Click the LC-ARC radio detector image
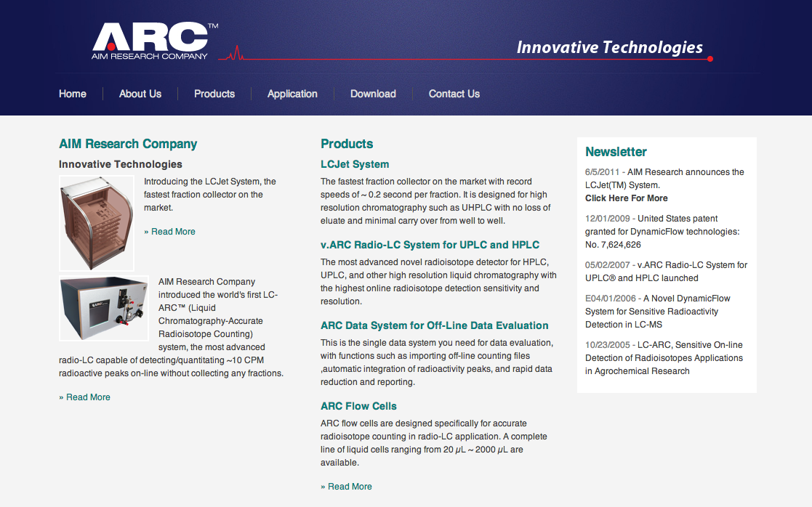Image resolution: width=812 pixels, height=507 pixels. pos(103,308)
